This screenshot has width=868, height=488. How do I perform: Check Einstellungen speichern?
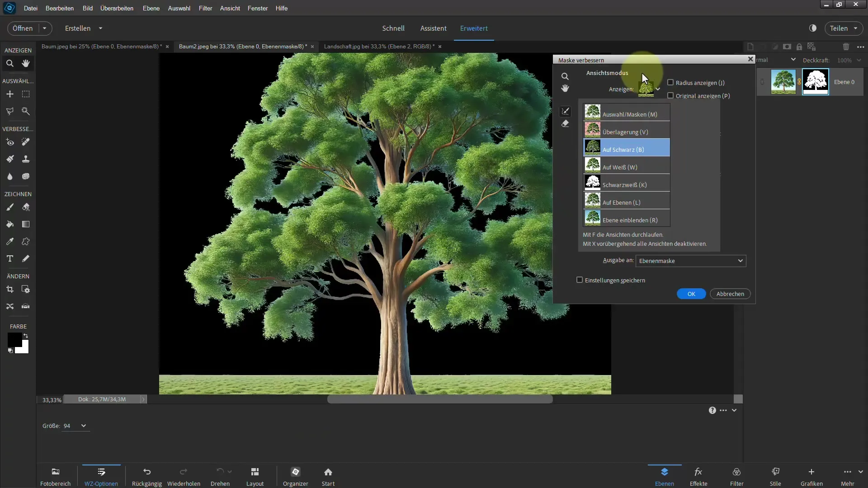click(580, 280)
